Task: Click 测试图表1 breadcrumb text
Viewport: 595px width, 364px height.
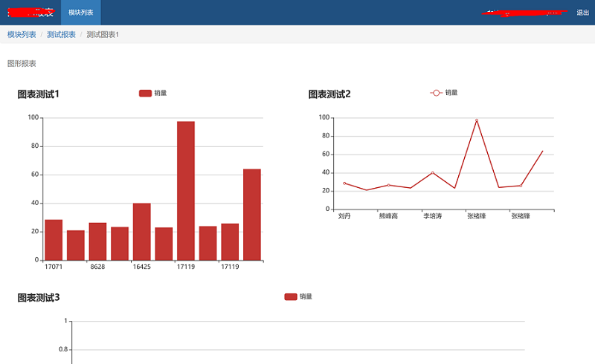Action: pyautogui.click(x=103, y=34)
